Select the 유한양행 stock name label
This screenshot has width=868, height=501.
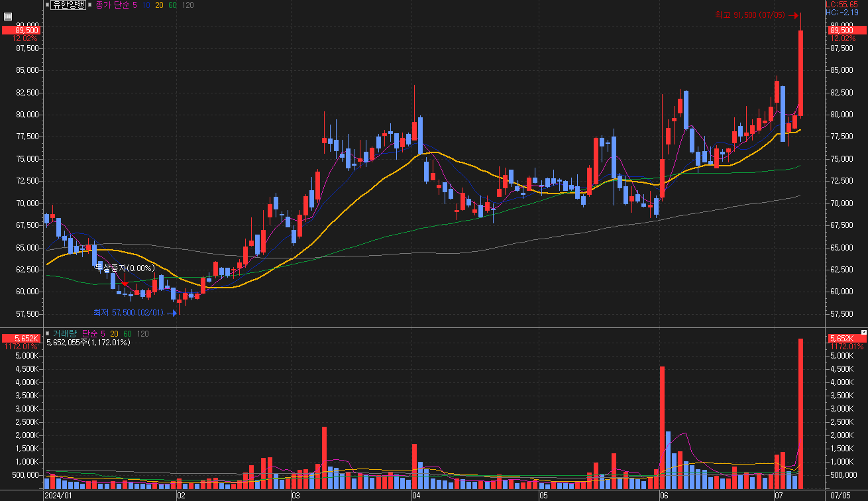pyautogui.click(x=69, y=5)
